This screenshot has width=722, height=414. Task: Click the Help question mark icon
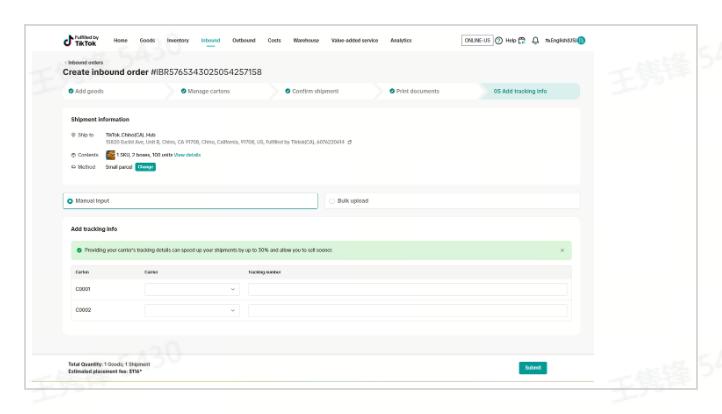pyautogui.click(x=499, y=41)
